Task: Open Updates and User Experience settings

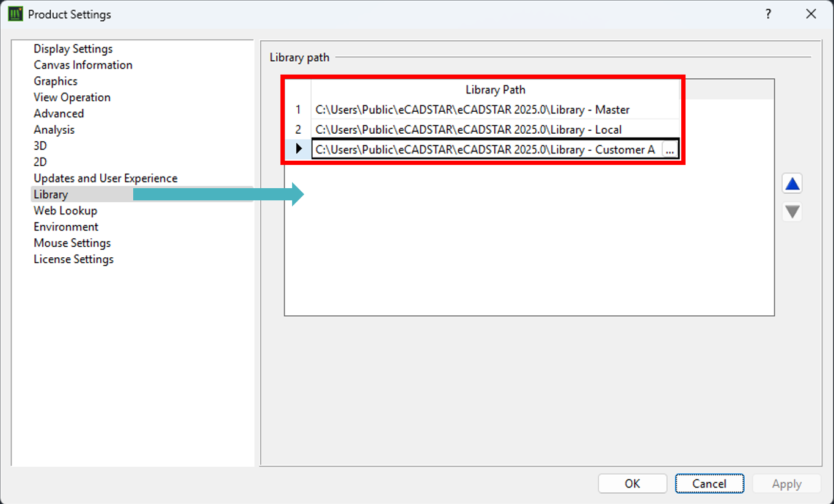Action: (x=106, y=178)
